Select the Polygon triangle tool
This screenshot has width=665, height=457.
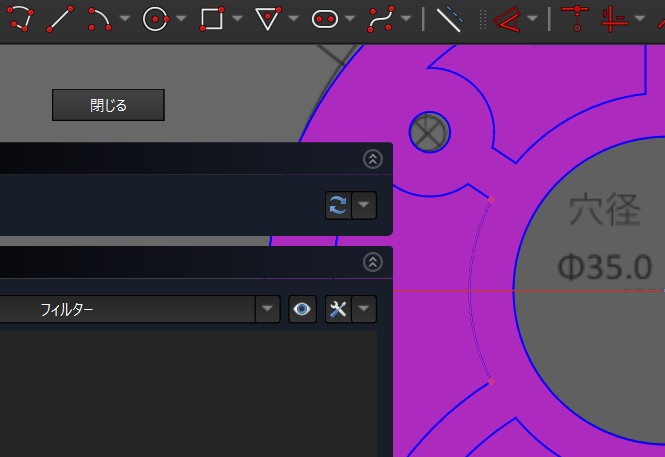(268, 18)
